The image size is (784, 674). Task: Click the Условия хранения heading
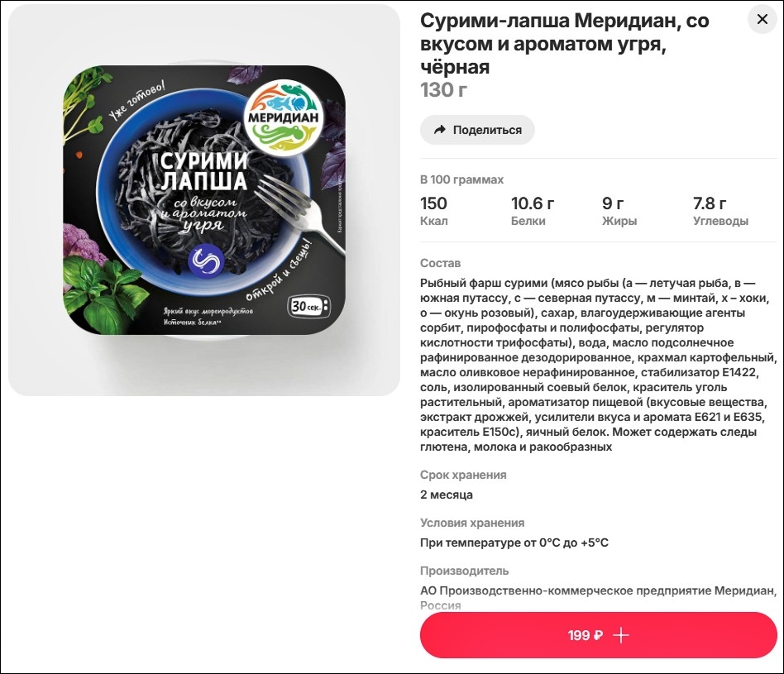(472, 523)
